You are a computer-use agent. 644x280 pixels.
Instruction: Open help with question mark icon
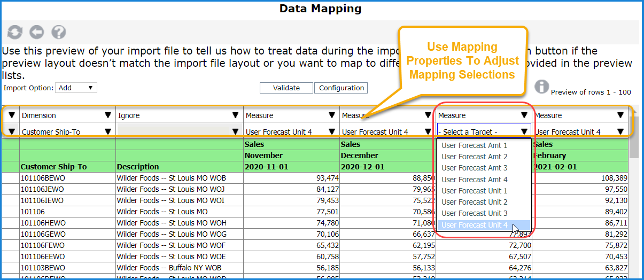click(x=58, y=33)
